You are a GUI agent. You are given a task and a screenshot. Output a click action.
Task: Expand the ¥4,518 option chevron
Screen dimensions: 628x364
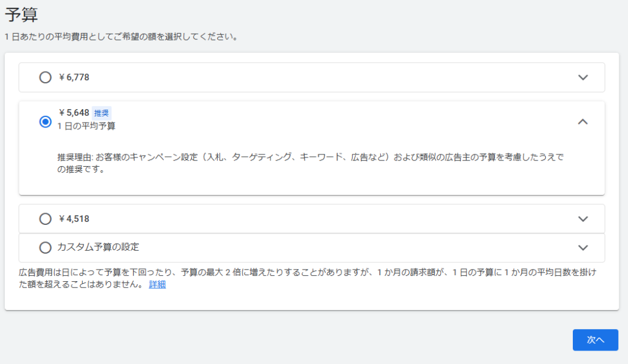[x=583, y=219]
